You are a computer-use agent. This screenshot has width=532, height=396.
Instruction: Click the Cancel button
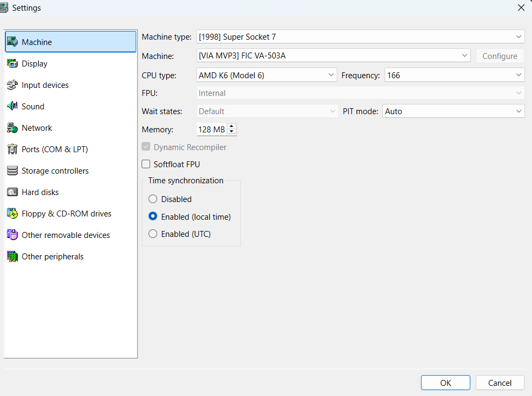pos(500,383)
